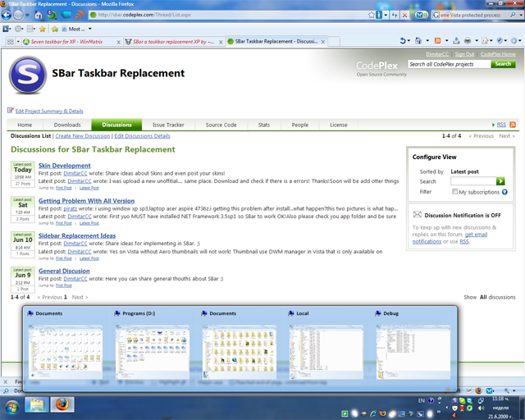Click the Windows Start orb
This screenshot has height=420, width=525.
[x=11, y=407]
